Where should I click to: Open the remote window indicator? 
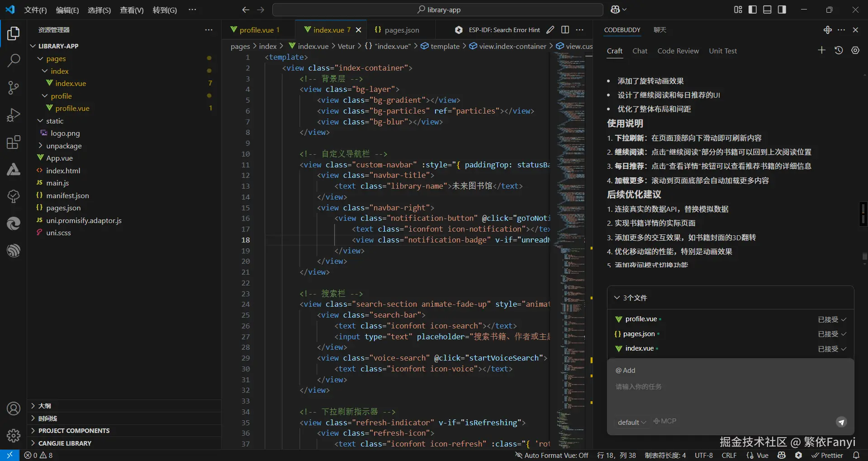pos(9,455)
